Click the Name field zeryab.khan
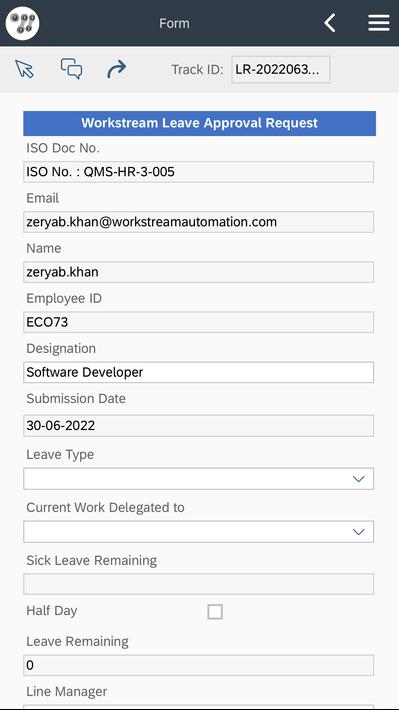This screenshot has height=710, width=399. pos(198,272)
